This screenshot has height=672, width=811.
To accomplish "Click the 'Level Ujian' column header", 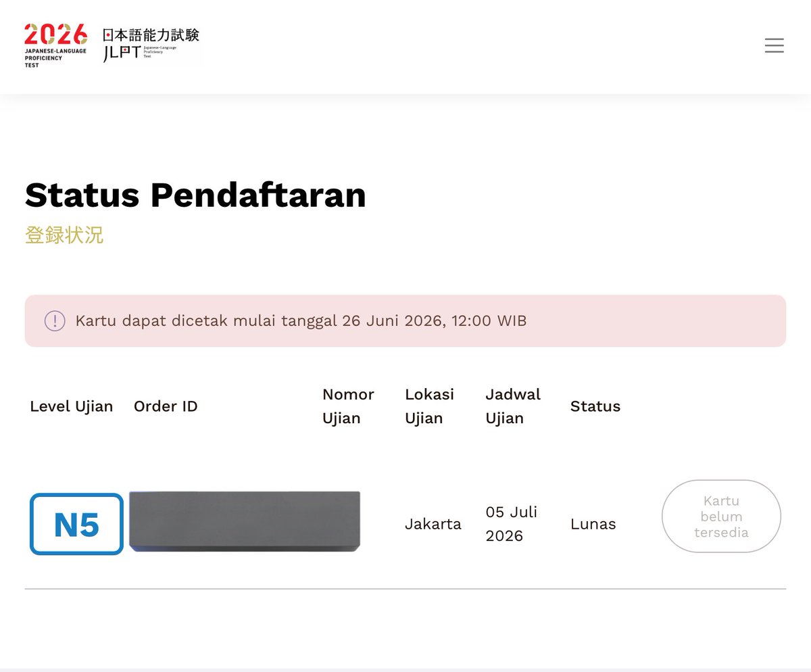I will 72,406.
